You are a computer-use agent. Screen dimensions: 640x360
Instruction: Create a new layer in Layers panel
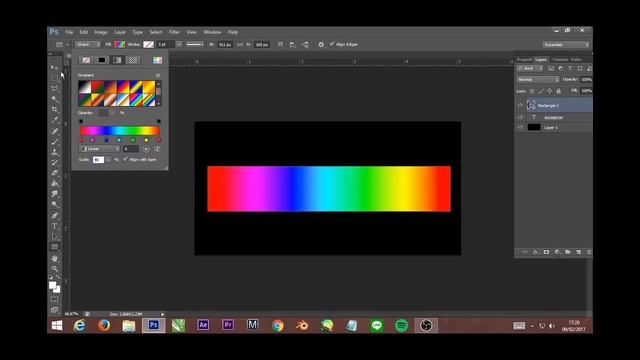click(x=578, y=252)
